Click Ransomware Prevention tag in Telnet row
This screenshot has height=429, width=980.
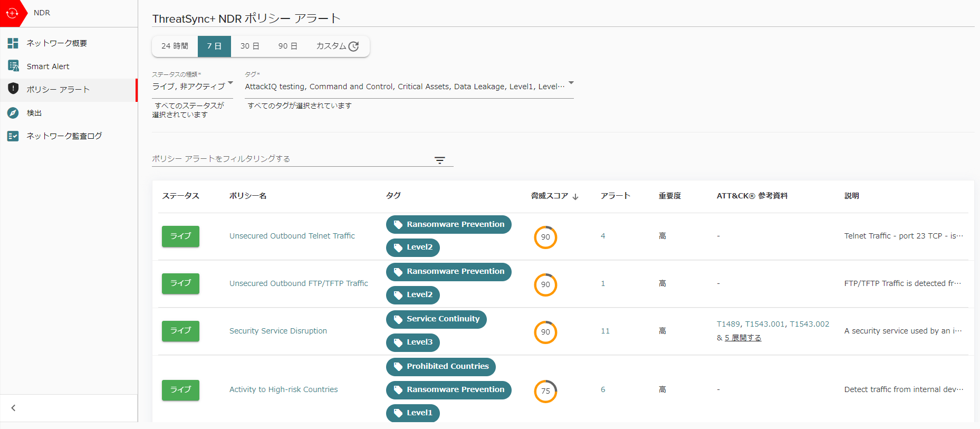click(x=449, y=224)
